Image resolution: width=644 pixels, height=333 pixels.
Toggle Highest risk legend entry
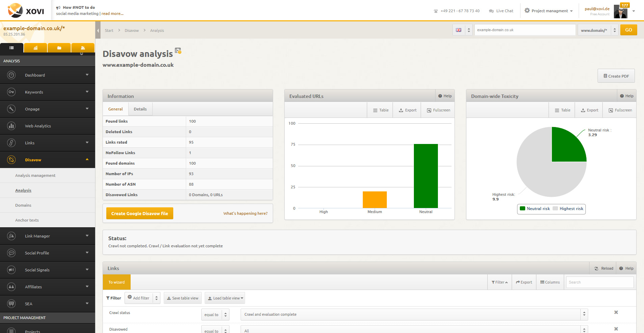(568, 209)
